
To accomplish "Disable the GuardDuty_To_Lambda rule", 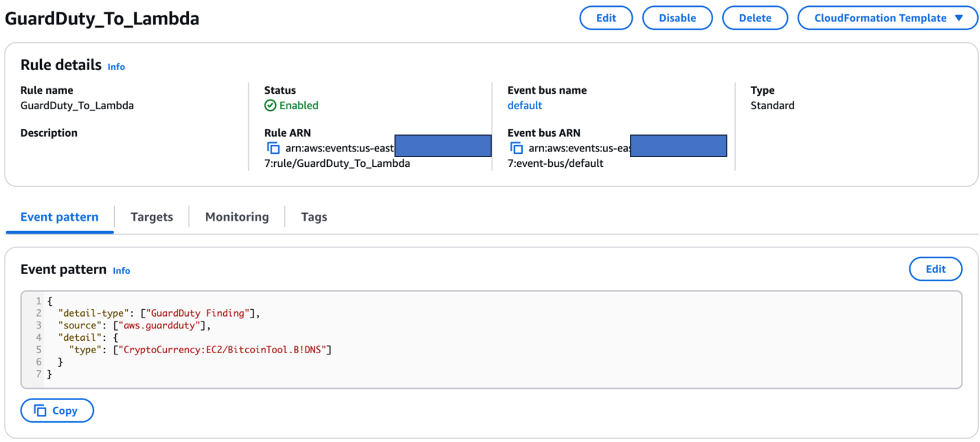I will click(x=677, y=18).
